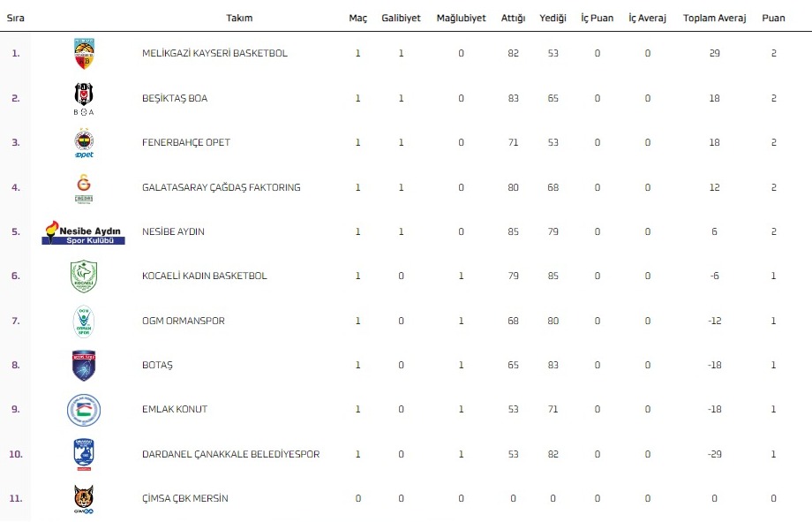
Task: Click the Botaş club logo
Action: [x=84, y=366]
